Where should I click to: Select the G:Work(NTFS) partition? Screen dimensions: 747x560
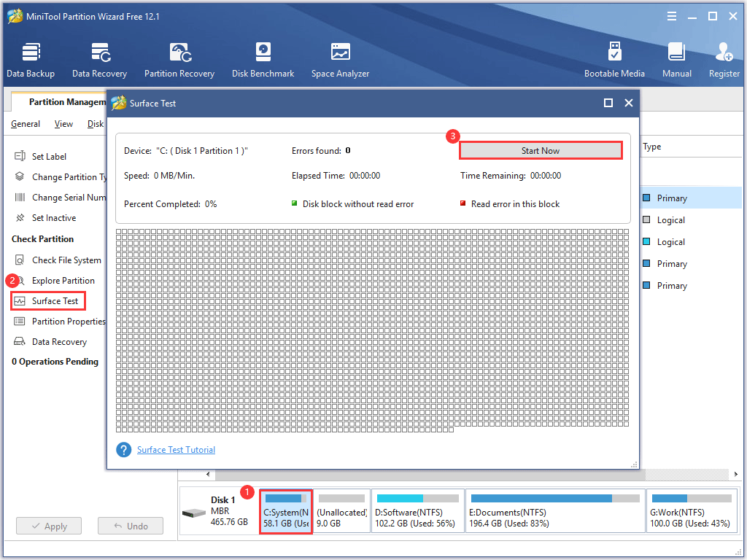click(x=692, y=511)
